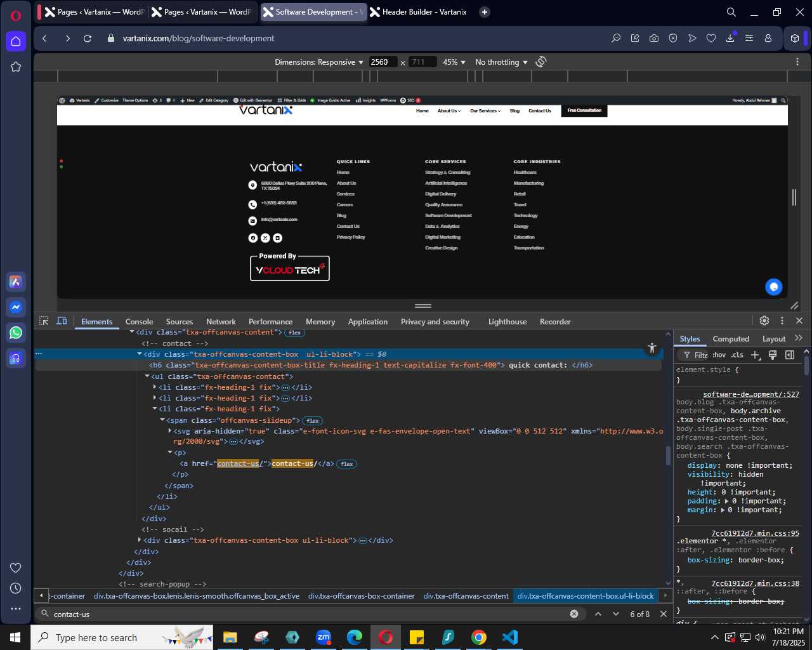
Task: Open Google Chrome from taskbar
Action: pos(479,637)
